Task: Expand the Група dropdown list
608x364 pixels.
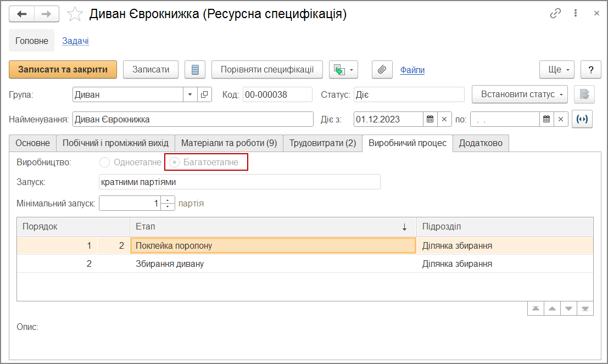Action: (190, 94)
